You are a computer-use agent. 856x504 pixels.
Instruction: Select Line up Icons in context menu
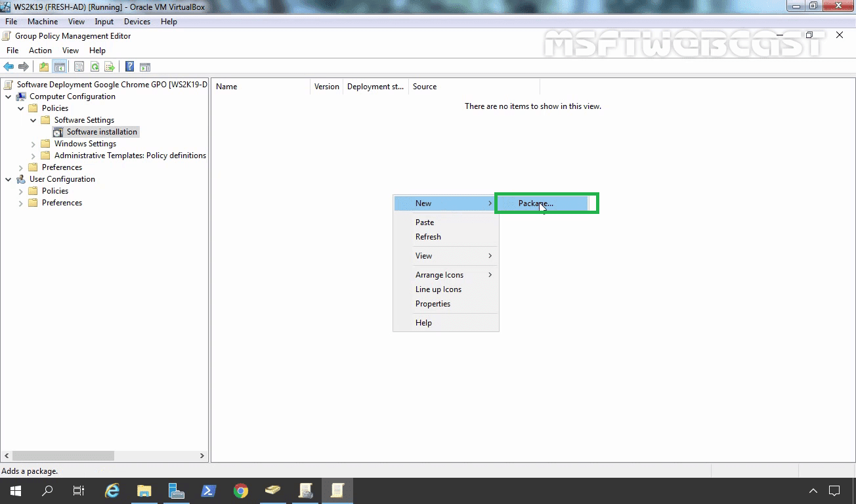click(x=445, y=289)
